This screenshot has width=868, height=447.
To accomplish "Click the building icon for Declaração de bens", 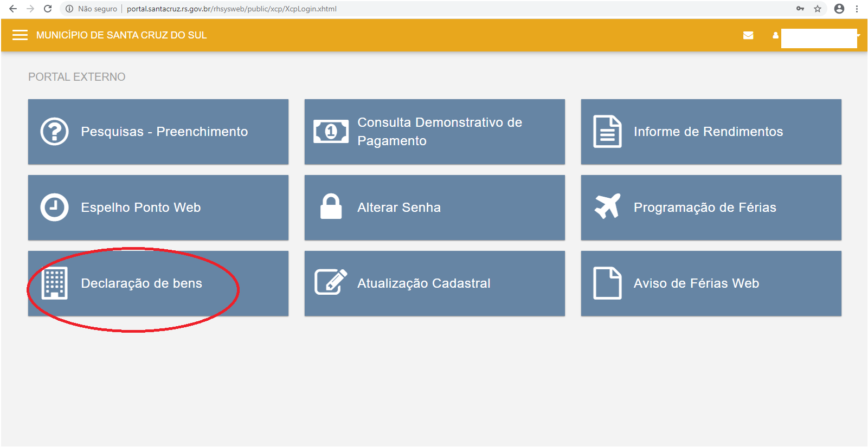I will point(54,283).
